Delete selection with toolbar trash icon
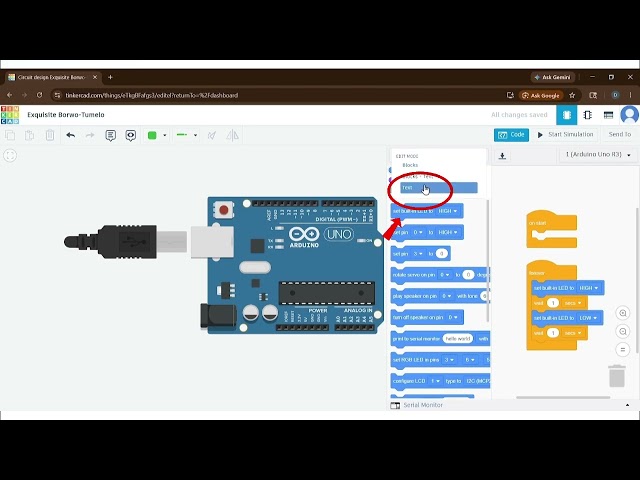Image resolution: width=640 pixels, height=480 pixels. (50, 135)
